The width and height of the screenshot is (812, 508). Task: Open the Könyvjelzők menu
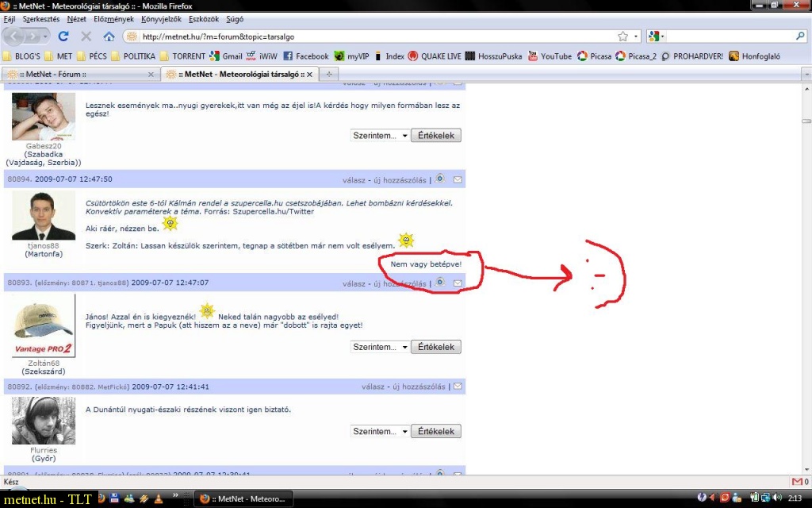161,18
